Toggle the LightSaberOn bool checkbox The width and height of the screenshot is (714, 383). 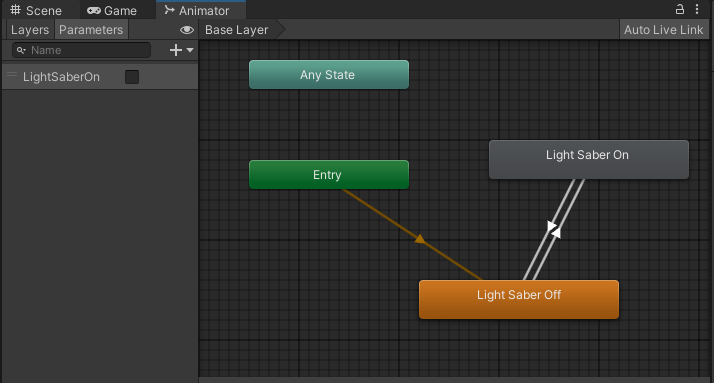tap(132, 77)
